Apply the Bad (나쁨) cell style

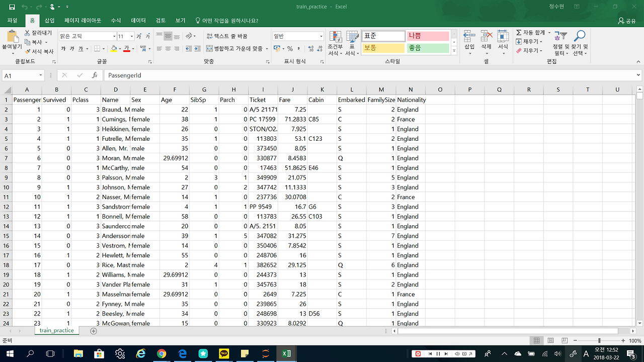[428, 36]
